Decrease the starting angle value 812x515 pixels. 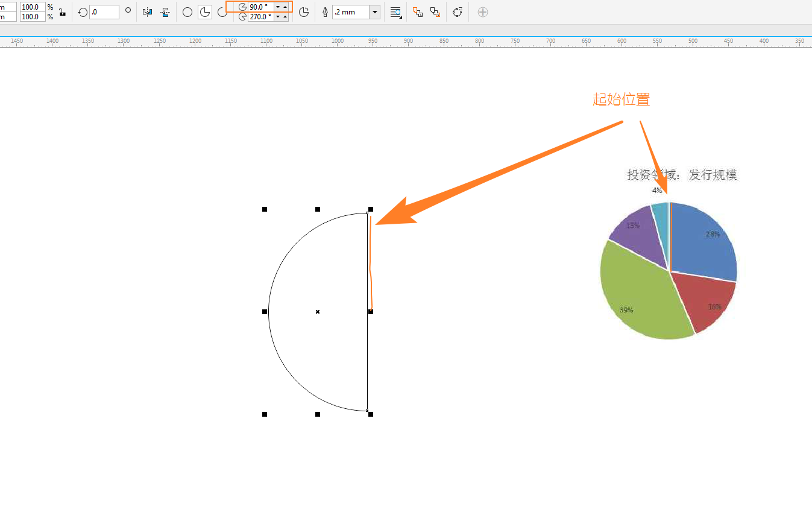278,7
